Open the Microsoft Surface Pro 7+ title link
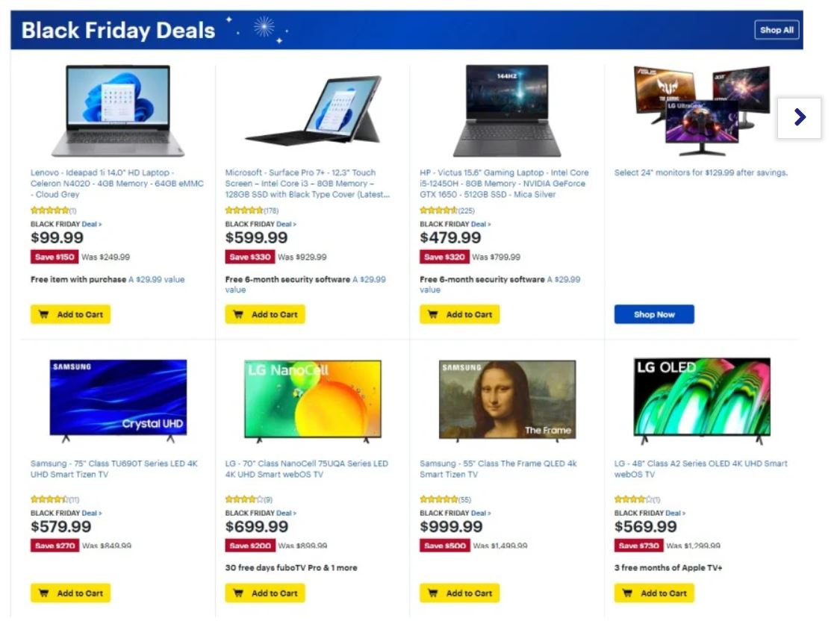The height and width of the screenshot is (624, 840). pyautogui.click(x=308, y=183)
